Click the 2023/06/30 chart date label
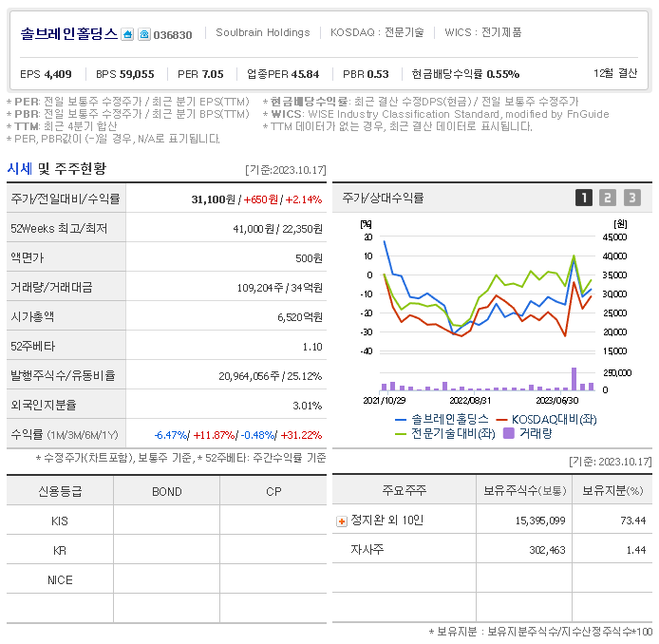This screenshot has height=644, width=659. pyautogui.click(x=557, y=401)
